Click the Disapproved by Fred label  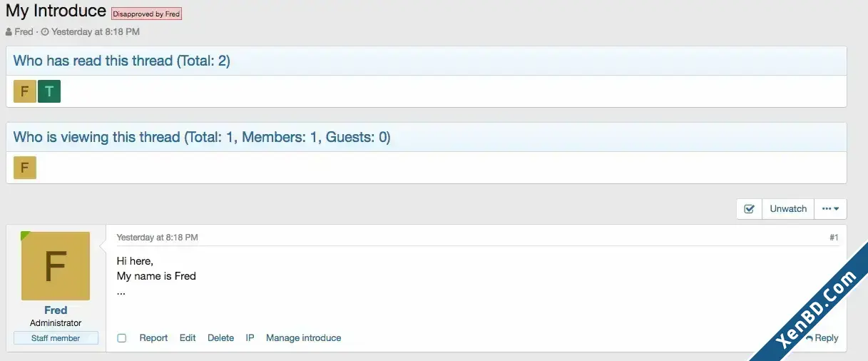point(147,14)
